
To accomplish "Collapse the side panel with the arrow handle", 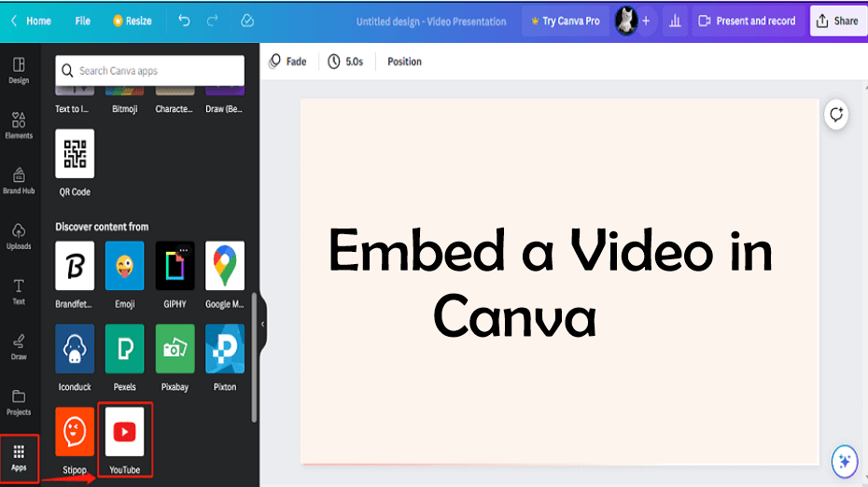I will point(262,324).
